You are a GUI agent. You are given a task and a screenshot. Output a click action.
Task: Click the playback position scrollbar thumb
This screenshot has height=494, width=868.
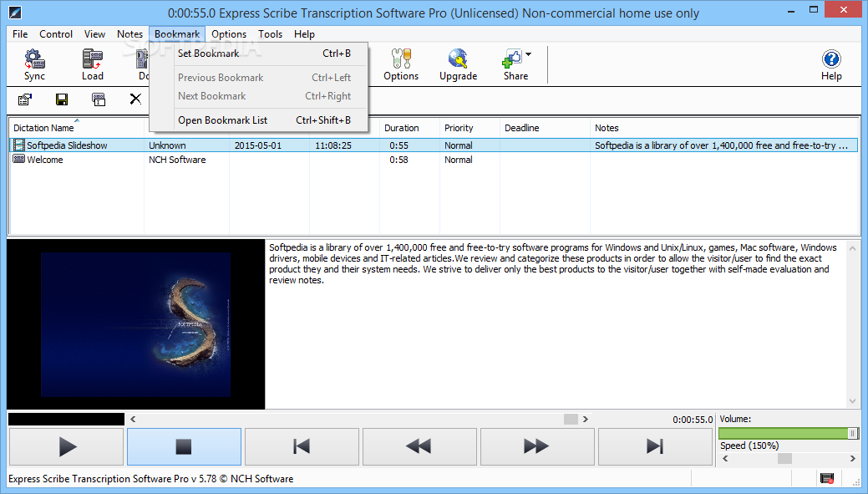571,420
